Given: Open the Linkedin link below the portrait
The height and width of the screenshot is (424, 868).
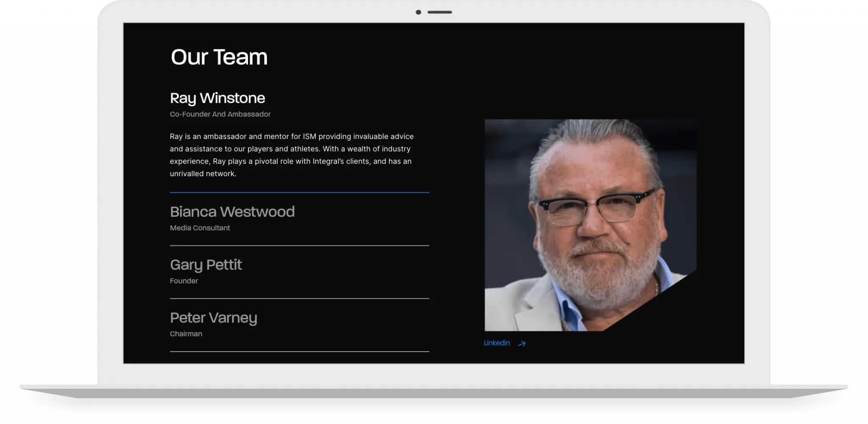Looking at the screenshot, I should [x=497, y=343].
